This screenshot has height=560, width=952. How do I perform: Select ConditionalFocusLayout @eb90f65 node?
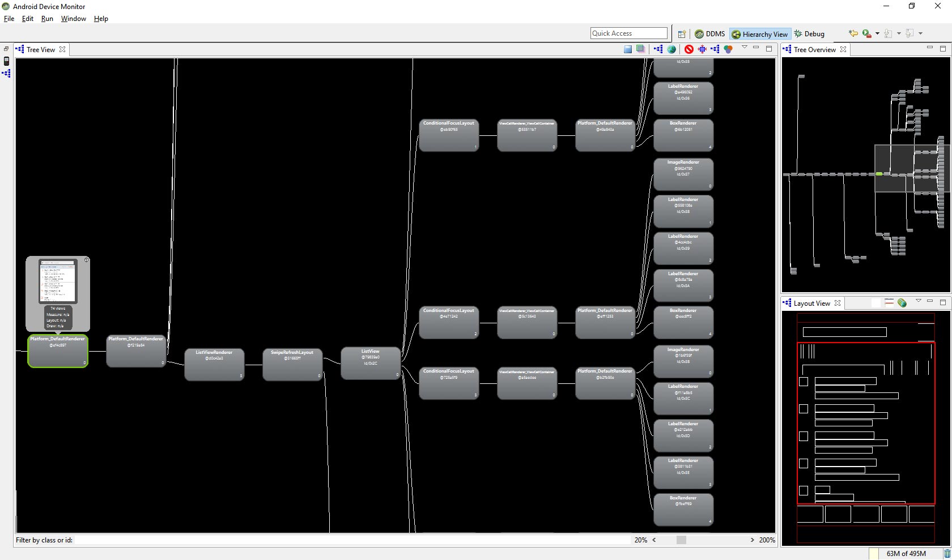pos(449,135)
